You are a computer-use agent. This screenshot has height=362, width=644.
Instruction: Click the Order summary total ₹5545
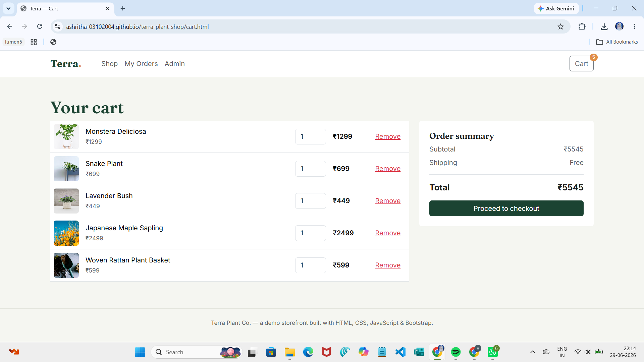click(x=570, y=187)
